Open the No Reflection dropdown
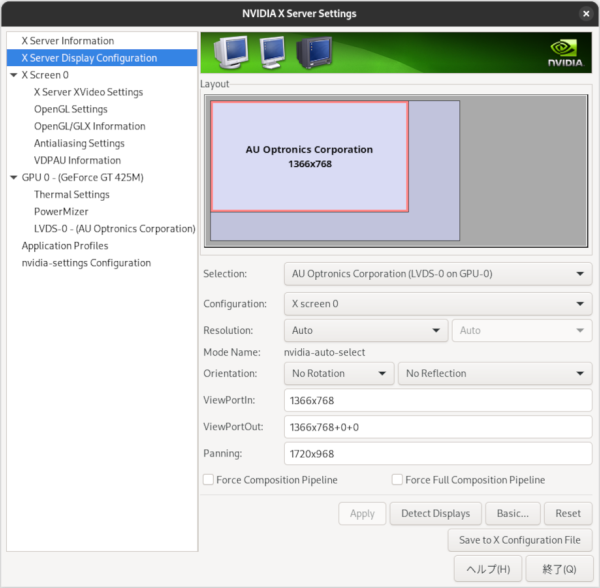600x588 pixels. click(495, 373)
